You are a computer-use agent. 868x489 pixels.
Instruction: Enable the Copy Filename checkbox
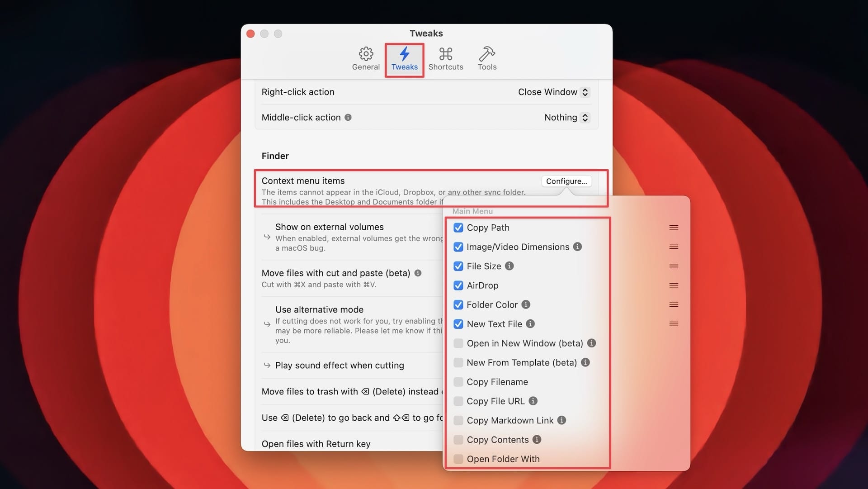click(x=458, y=382)
